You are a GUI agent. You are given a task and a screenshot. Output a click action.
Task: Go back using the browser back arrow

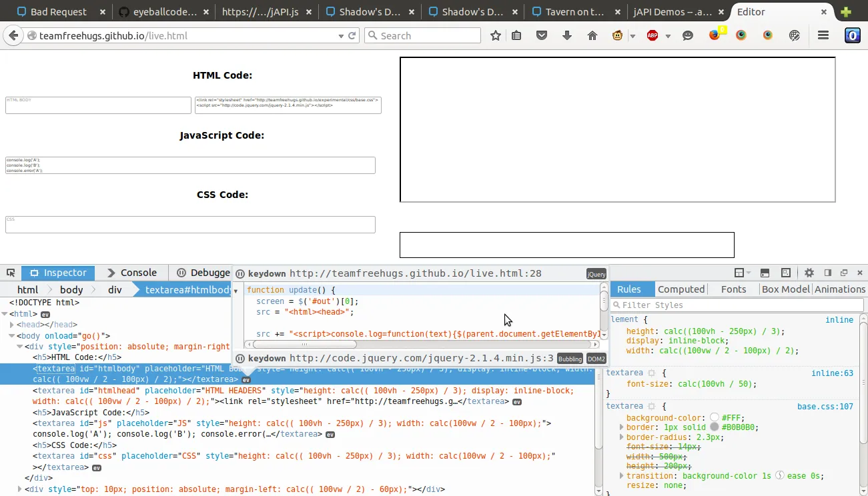click(13, 35)
